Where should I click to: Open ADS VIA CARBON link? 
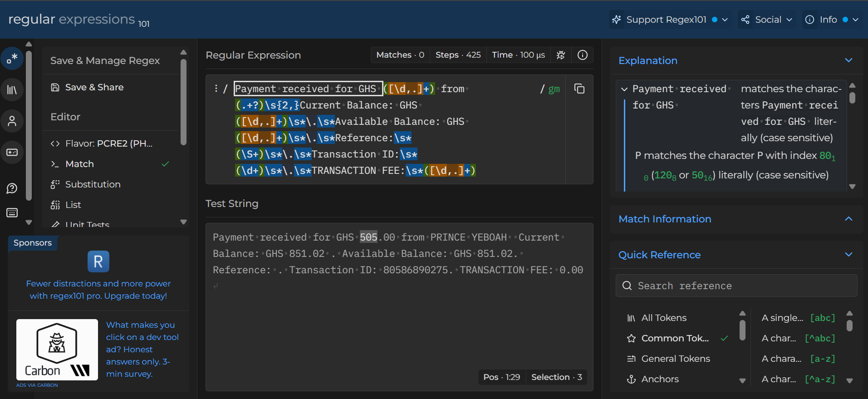37,385
